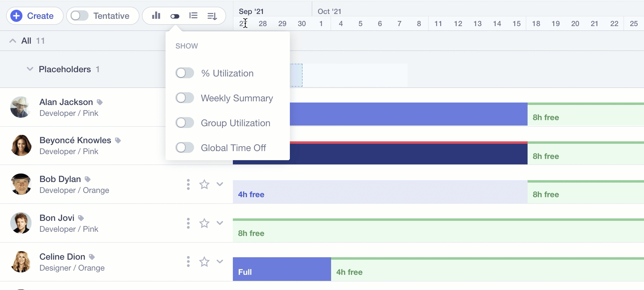
Task: Enable the % Utilization toggle
Action: pos(185,73)
